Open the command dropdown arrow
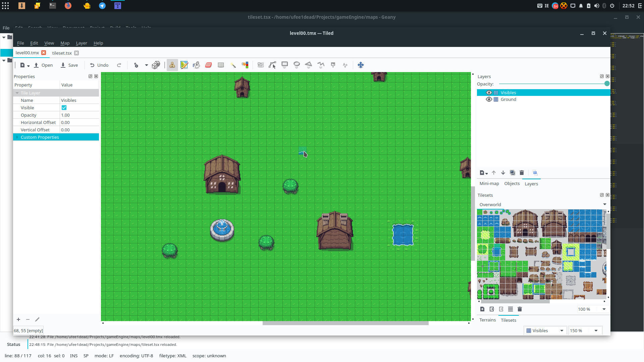The height and width of the screenshot is (362, 644). [x=147, y=65]
